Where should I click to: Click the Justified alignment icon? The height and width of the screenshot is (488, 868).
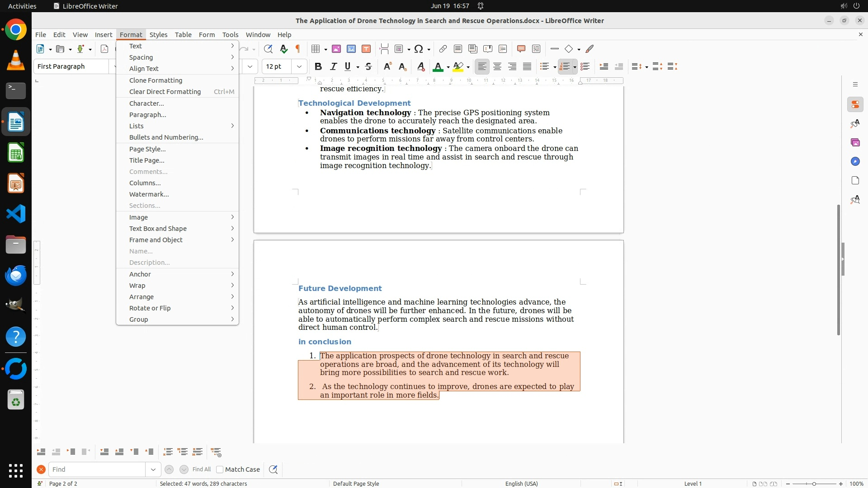tap(527, 66)
